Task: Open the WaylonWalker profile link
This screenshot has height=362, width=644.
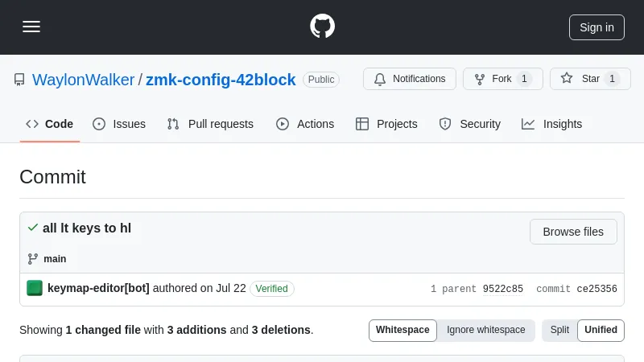Action: pyautogui.click(x=83, y=80)
